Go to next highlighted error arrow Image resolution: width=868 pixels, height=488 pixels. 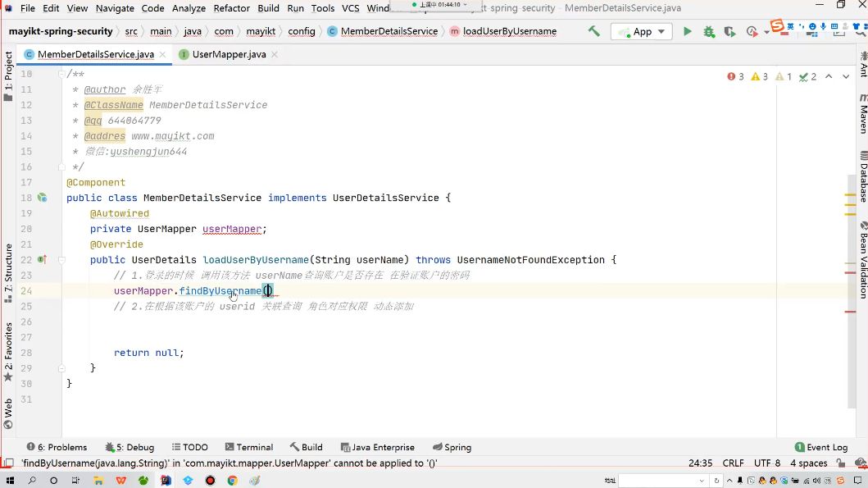click(846, 76)
